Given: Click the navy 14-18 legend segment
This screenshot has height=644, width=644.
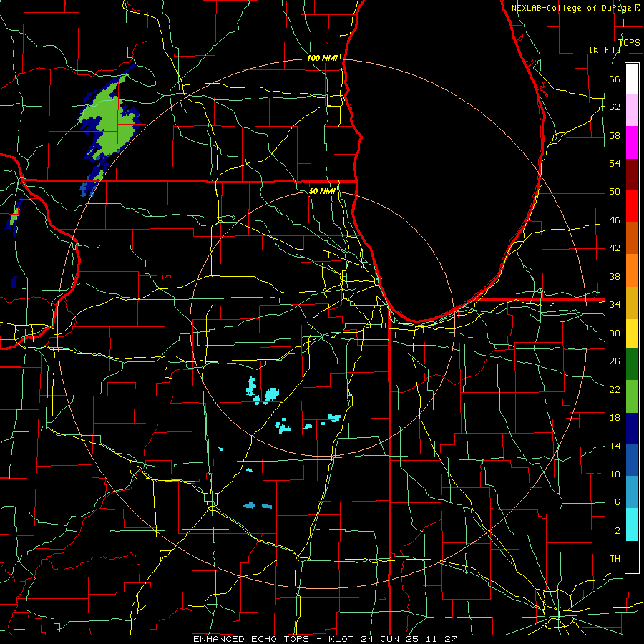Looking at the screenshot, I should (632, 429).
